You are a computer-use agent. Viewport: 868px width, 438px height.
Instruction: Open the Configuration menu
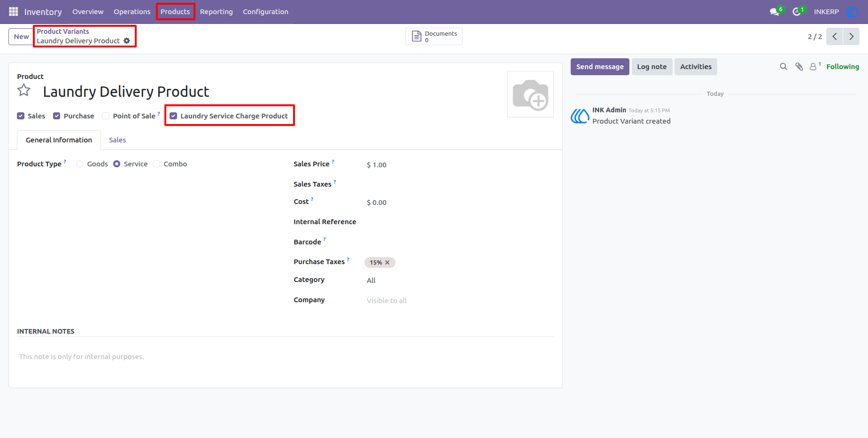[265, 12]
